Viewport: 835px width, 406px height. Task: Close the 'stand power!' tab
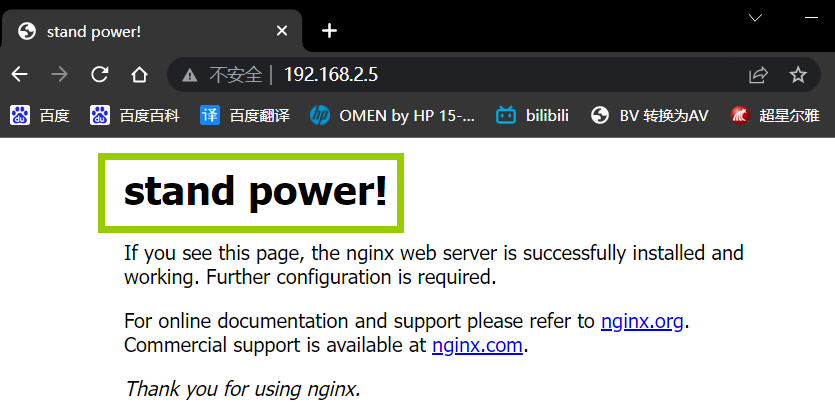click(x=282, y=31)
